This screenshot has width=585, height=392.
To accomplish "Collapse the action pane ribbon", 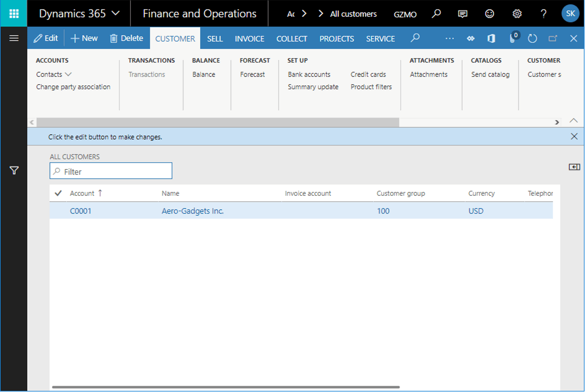I will (574, 120).
